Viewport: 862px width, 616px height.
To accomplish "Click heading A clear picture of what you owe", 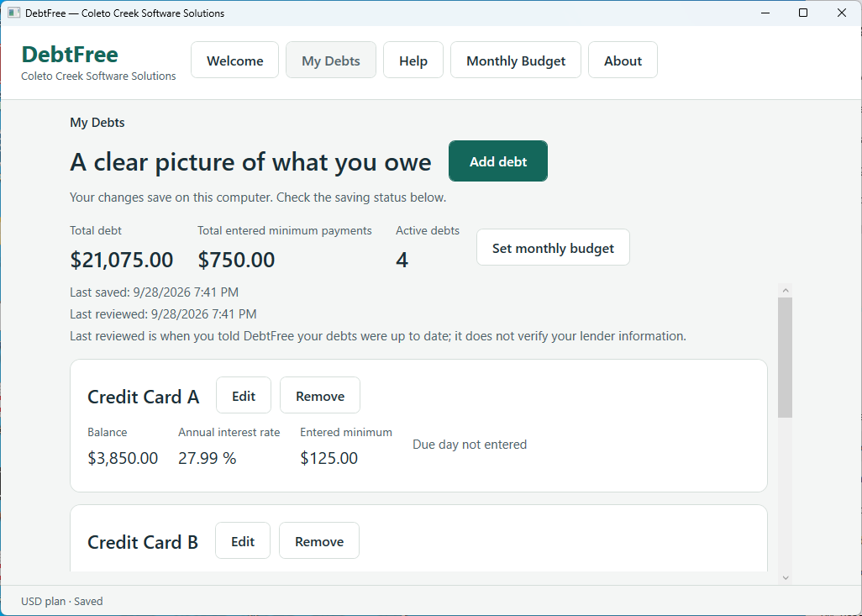I will point(250,161).
